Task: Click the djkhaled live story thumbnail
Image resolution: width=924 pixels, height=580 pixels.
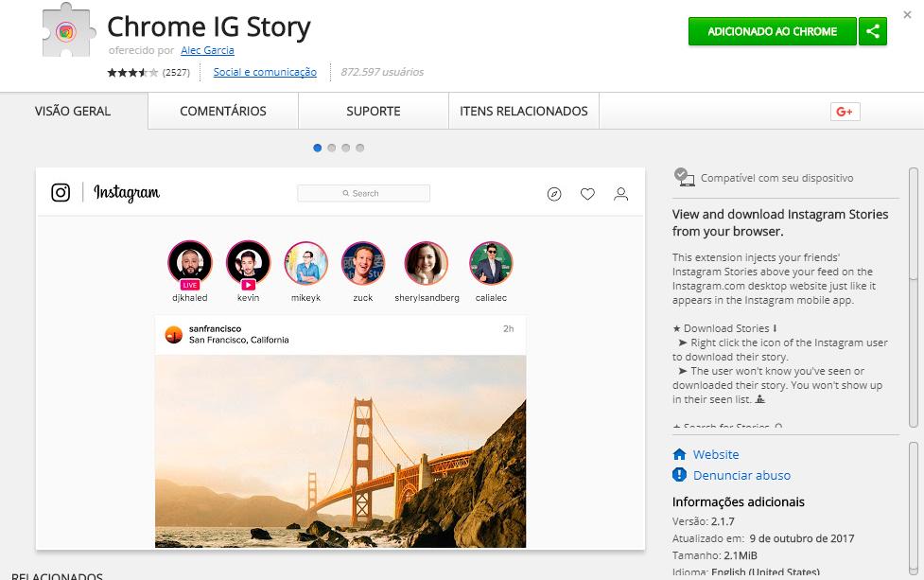Action: (x=190, y=264)
